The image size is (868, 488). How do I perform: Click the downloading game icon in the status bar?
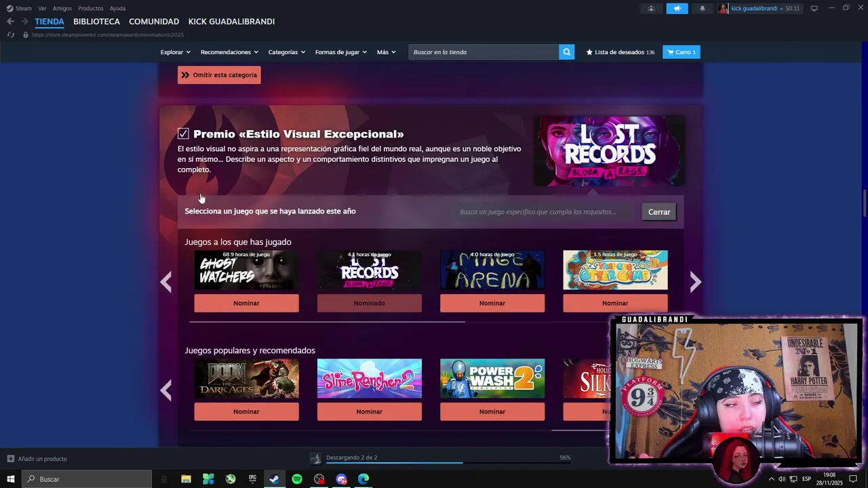pos(315,459)
